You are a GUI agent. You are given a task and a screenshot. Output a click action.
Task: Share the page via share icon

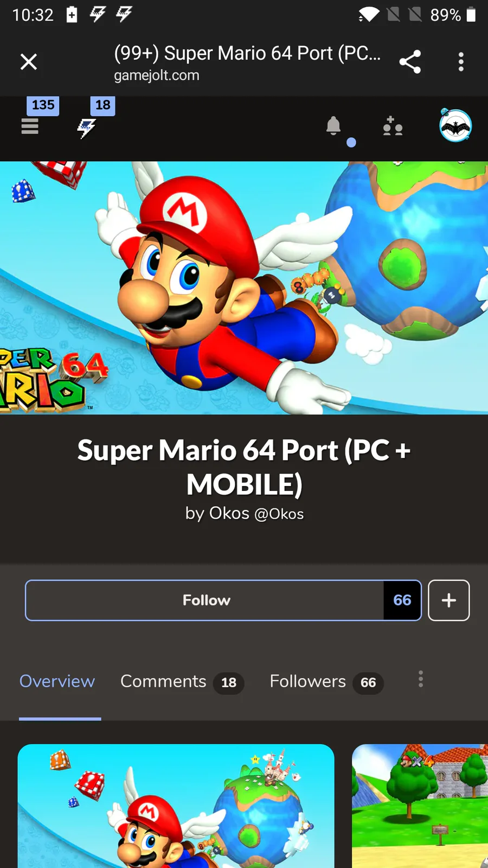coord(410,62)
